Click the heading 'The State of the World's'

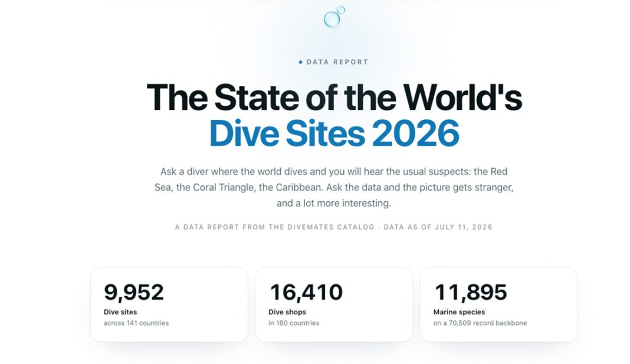coord(334,97)
